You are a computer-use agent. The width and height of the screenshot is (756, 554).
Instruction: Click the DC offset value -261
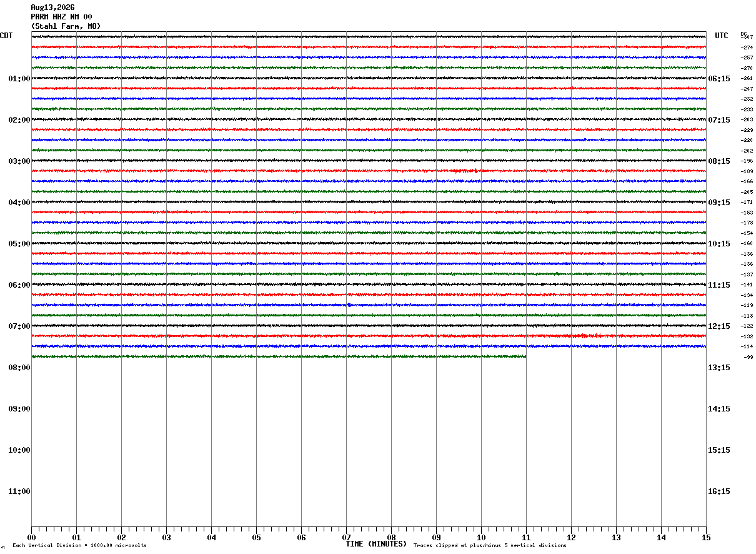[x=747, y=79]
